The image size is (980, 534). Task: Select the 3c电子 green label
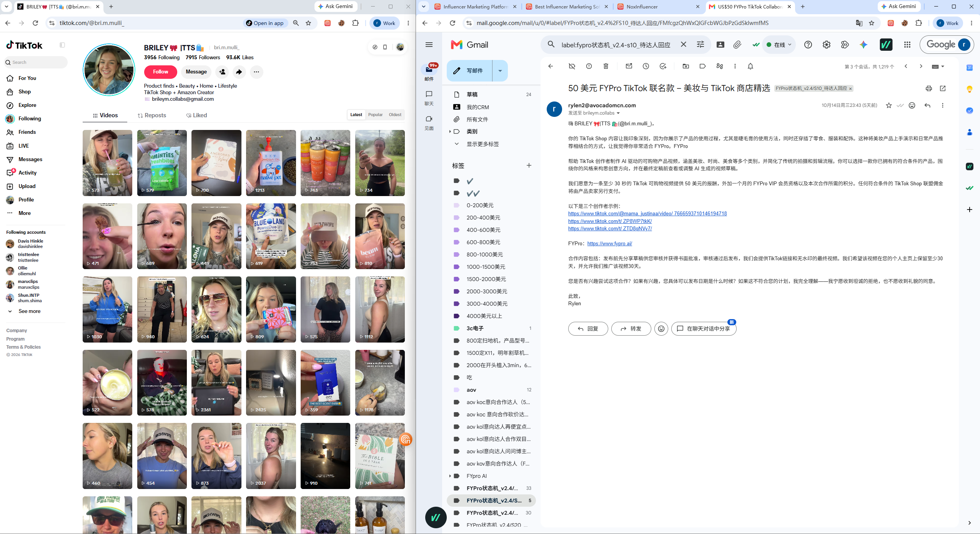pos(491,328)
